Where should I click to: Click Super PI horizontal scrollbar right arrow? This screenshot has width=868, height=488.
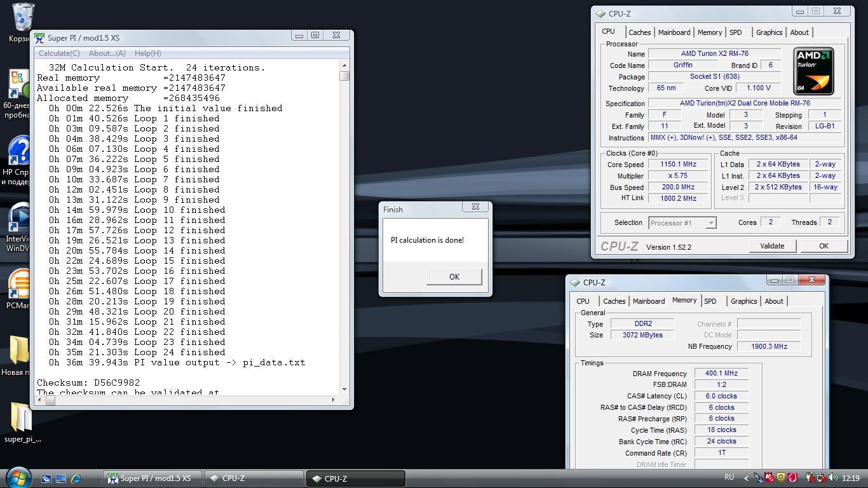[x=333, y=400]
